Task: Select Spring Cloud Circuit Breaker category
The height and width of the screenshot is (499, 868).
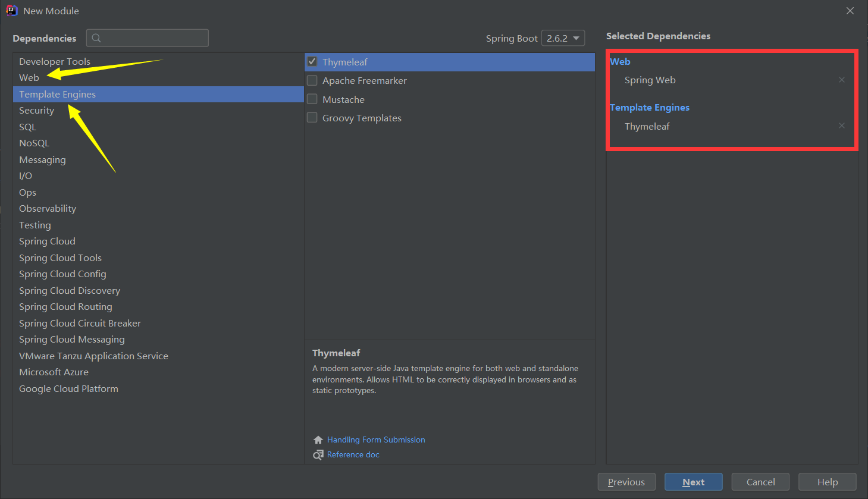Action: coord(158,323)
